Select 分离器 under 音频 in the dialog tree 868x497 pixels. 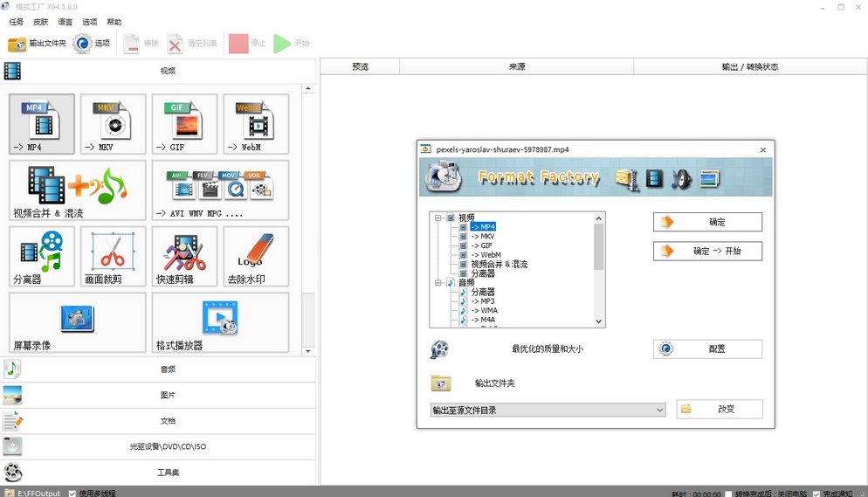pos(483,292)
